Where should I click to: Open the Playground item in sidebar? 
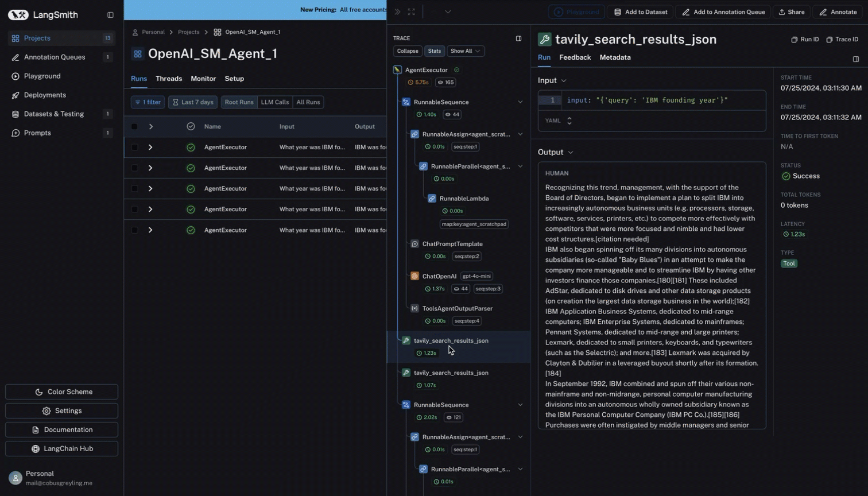click(42, 76)
